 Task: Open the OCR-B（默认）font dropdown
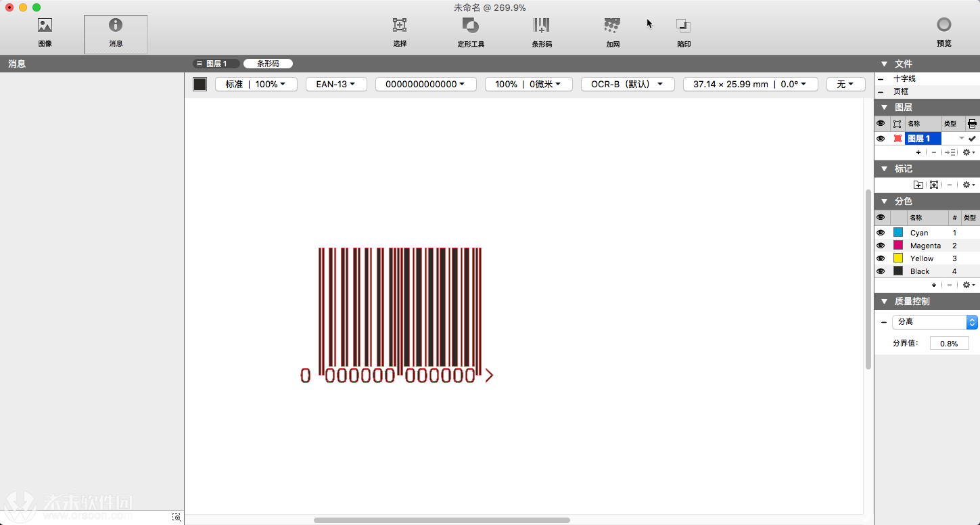628,84
